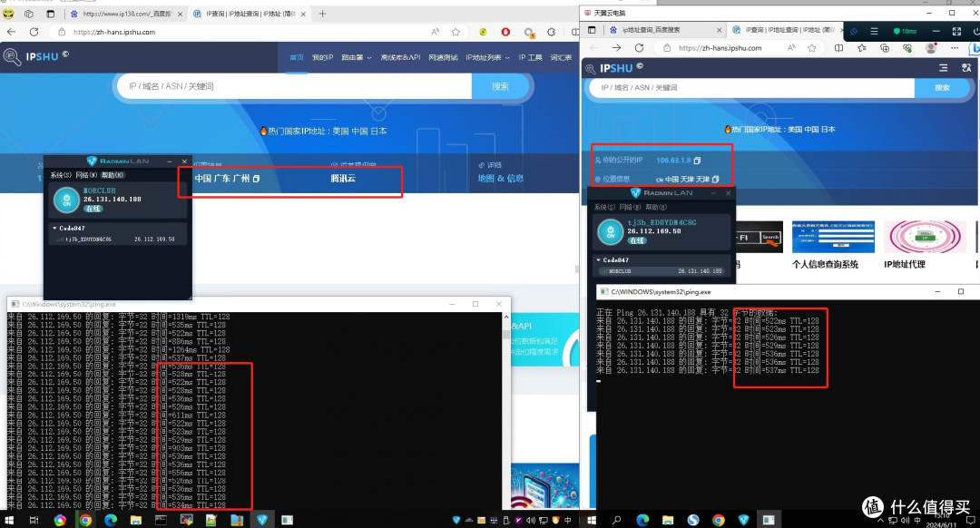
Task: Click left ping window scrollbar up arrow
Action: (x=506, y=318)
